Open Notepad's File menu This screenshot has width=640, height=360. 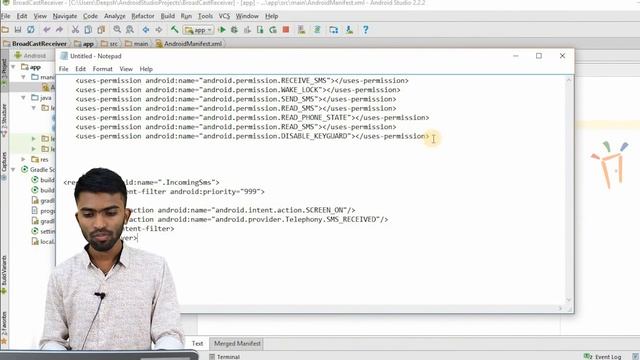coord(64,69)
